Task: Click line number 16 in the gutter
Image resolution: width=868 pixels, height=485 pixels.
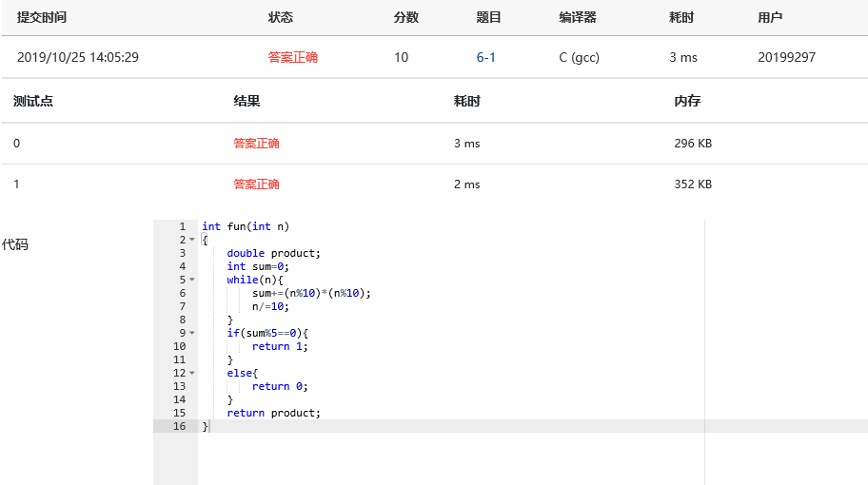Action: pos(179,426)
